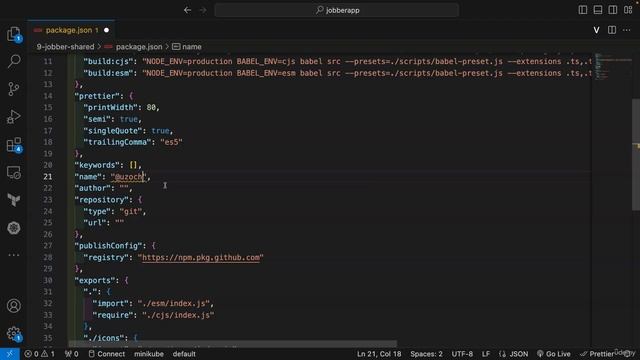Toggle the secondary side bar layout icon
The width and height of the screenshot is (640, 360).
[x=613, y=10]
